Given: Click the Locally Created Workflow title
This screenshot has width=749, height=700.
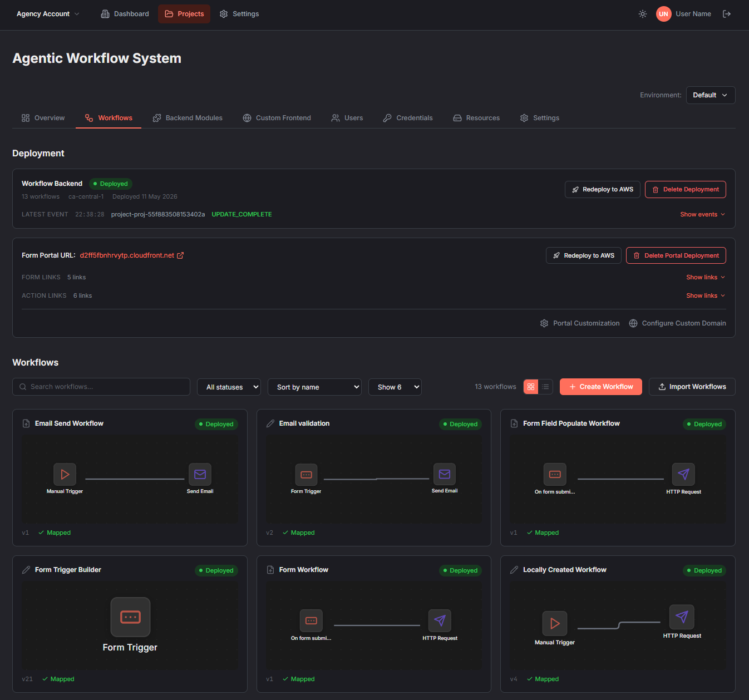Looking at the screenshot, I should coord(565,570).
